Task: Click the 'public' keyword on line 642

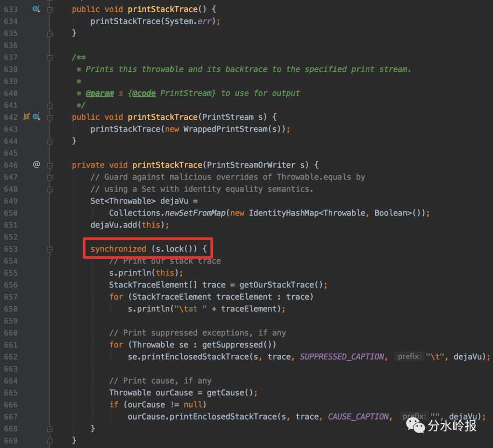Action: (86, 117)
